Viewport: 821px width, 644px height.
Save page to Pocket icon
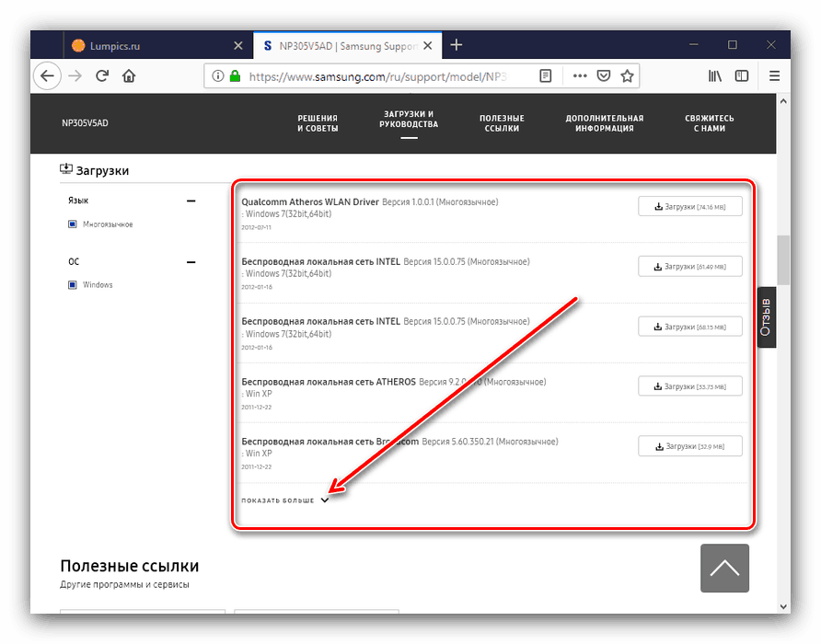(604, 76)
